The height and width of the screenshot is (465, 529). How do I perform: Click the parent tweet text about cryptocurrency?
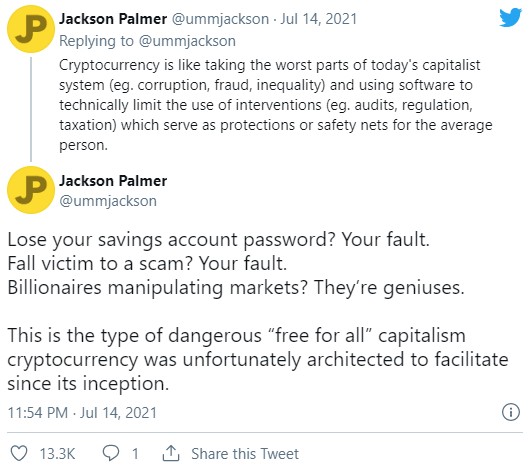[x=276, y=105]
